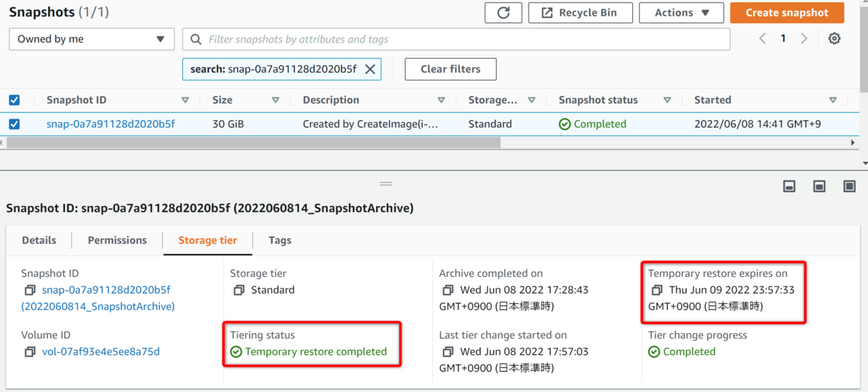
Task: Copy the Standard storage tier value
Action: [x=239, y=290]
